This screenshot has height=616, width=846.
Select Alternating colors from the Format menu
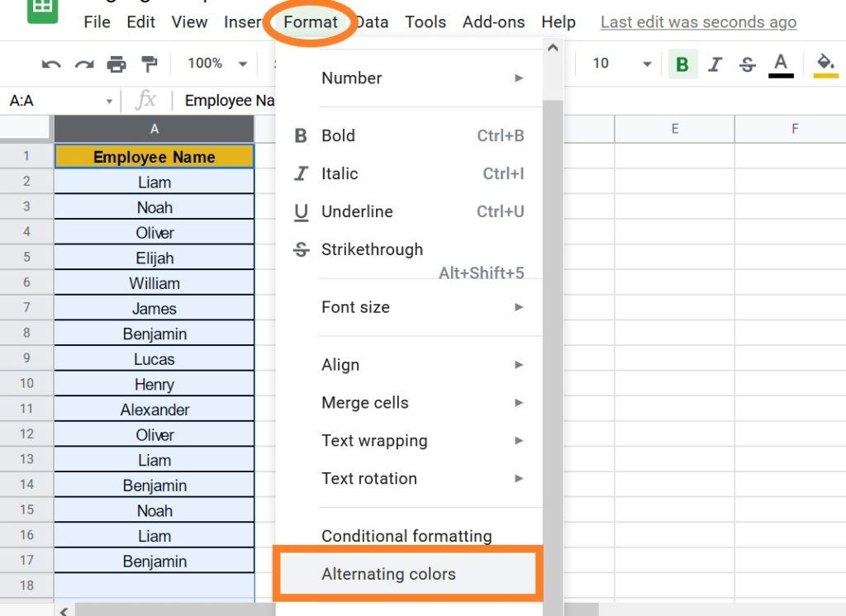tap(388, 574)
